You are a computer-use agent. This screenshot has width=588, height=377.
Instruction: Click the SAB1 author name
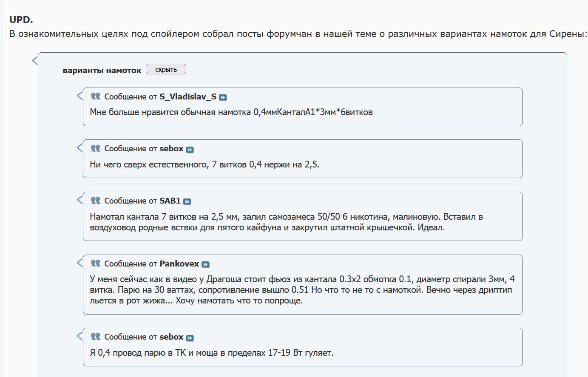click(170, 201)
